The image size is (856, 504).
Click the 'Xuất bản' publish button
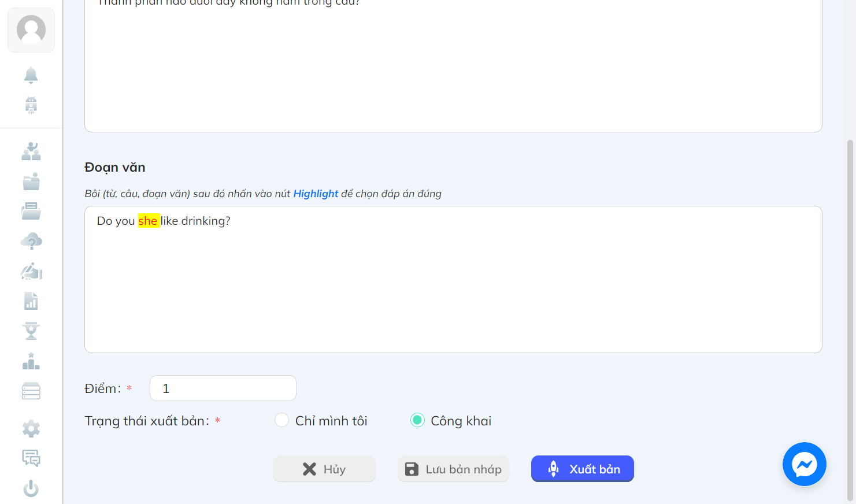[x=583, y=469]
